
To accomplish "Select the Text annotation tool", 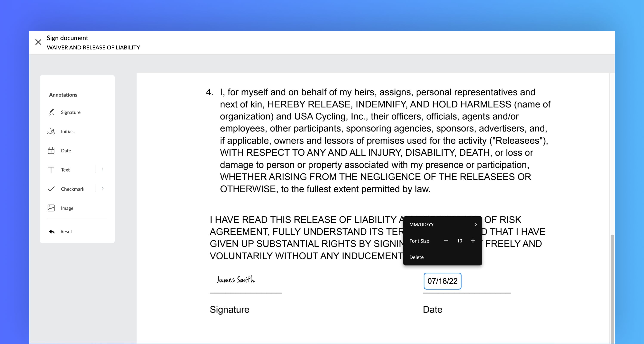I will pyautogui.click(x=65, y=169).
